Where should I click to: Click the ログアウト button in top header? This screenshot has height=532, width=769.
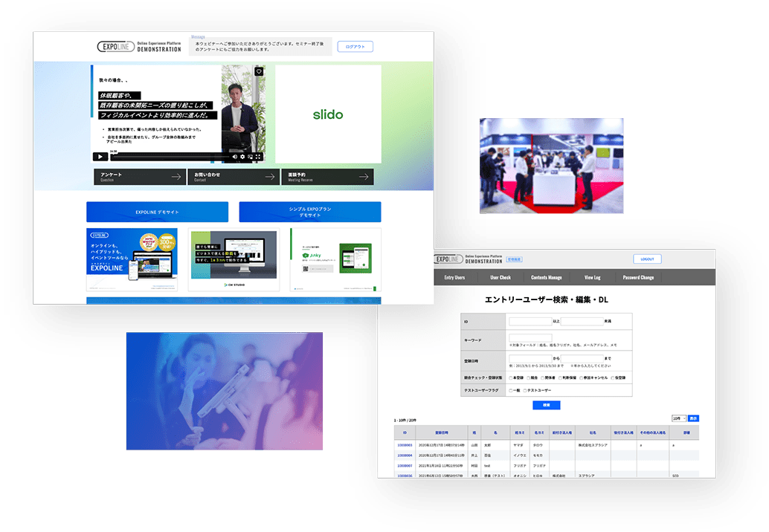(355, 47)
